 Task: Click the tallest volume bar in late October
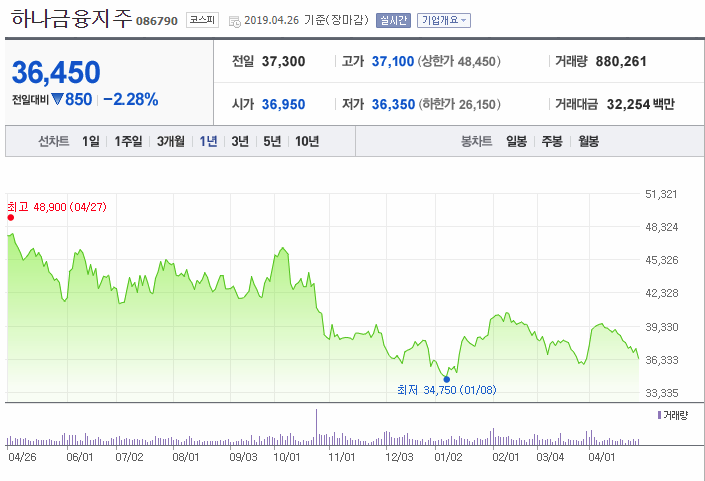point(316,427)
